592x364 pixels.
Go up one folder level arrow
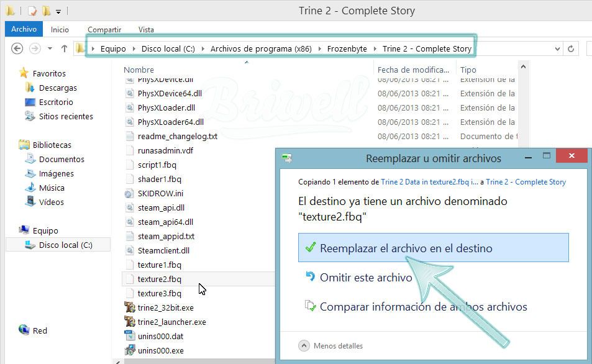click(64, 48)
